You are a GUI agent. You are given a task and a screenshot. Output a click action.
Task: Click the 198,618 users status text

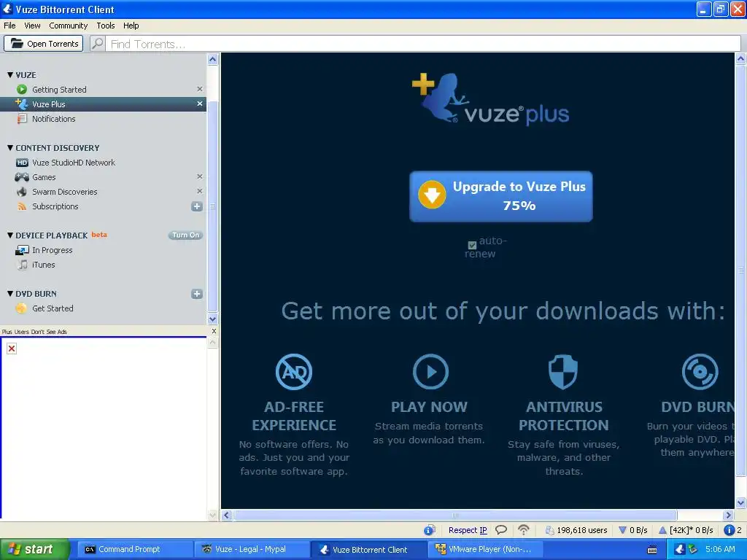point(581,531)
